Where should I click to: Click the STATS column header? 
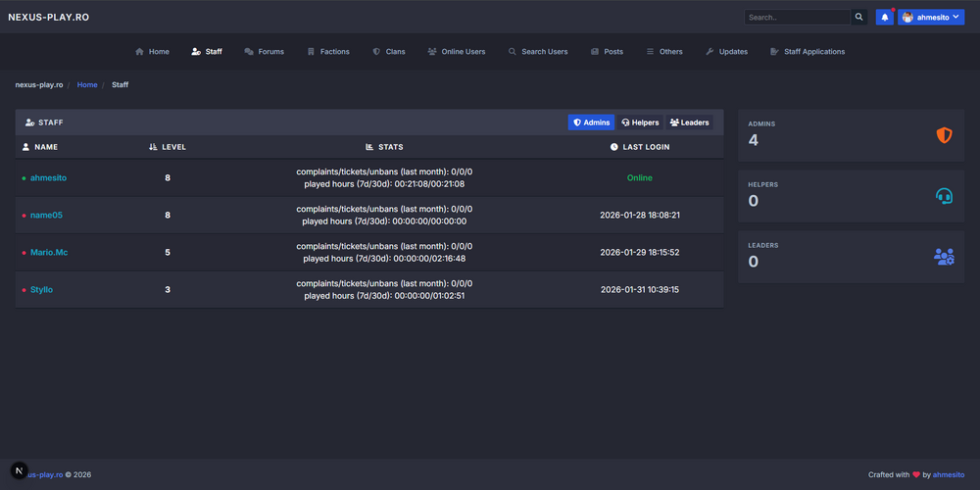[384, 147]
